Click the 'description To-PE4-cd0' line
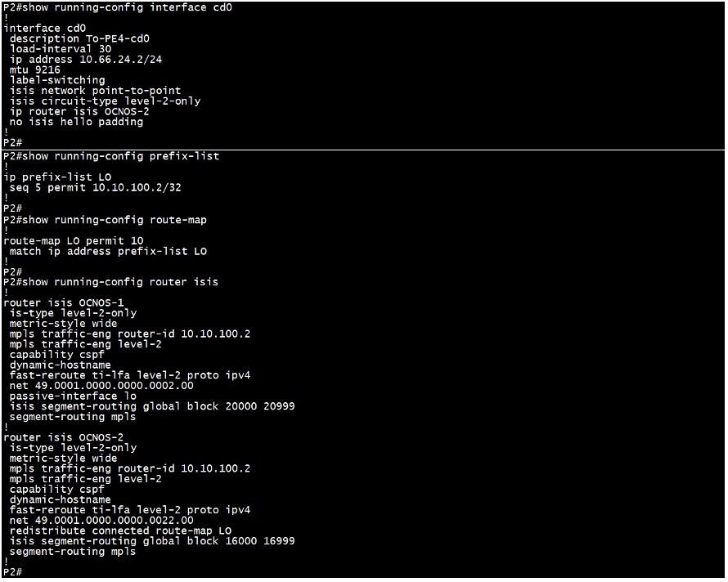728x582 pixels. 79,38
